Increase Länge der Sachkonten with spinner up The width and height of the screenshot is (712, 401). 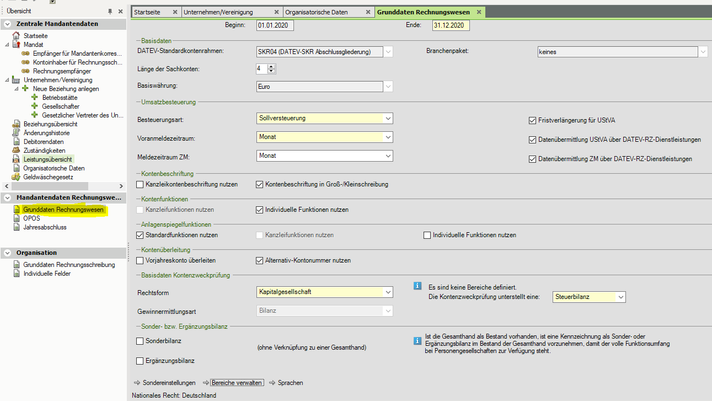[x=271, y=66]
